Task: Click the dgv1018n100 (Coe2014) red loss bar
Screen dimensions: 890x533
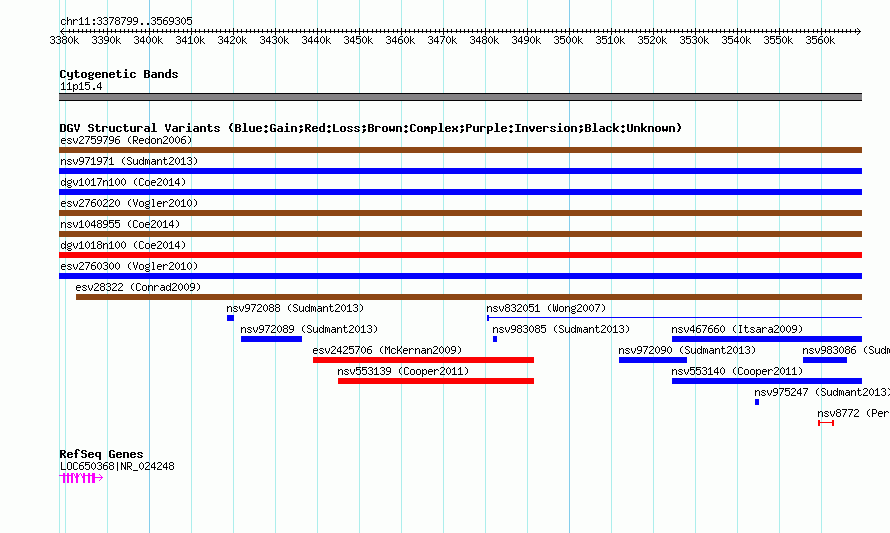Action: (x=460, y=255)
